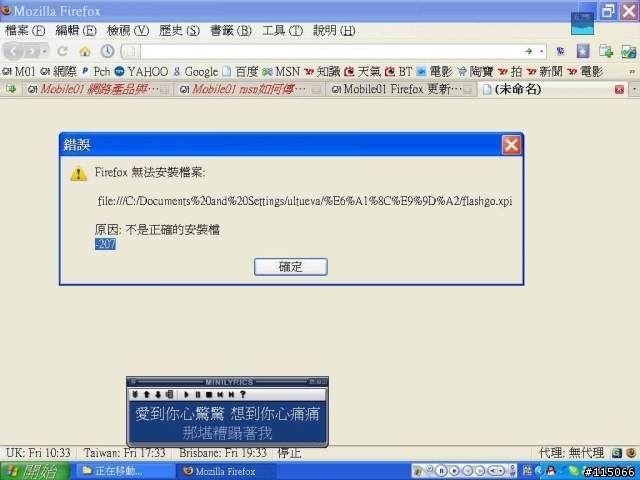Image resolution: width=640 pixels, height=480 pixels.
Task: Click MiniLyrics down arrow icon
Action: coord(158,394)
